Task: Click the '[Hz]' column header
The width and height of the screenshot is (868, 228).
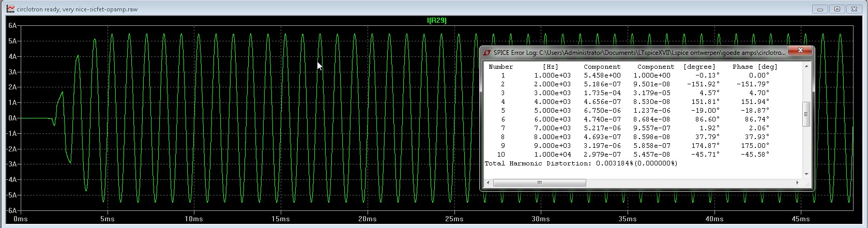Action: (550, 67)
